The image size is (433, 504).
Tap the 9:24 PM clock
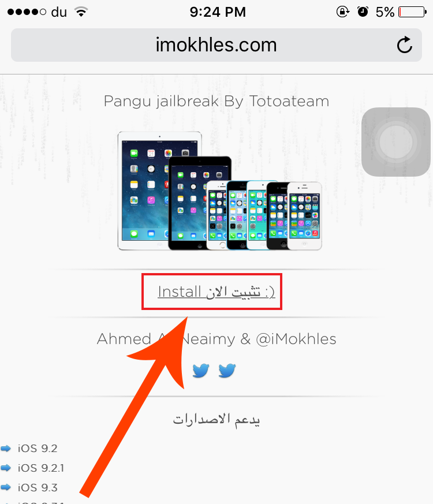pos(218,12)
